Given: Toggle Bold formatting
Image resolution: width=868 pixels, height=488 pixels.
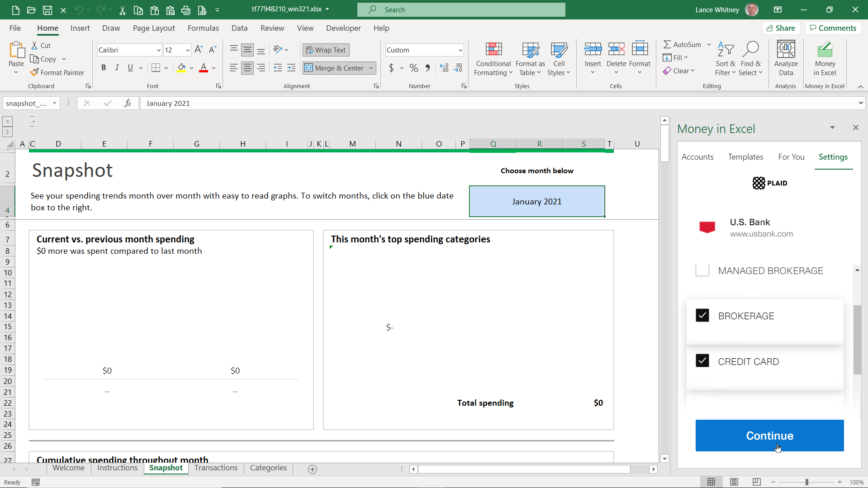Looking at the screenshot, I should click(104, 68).
